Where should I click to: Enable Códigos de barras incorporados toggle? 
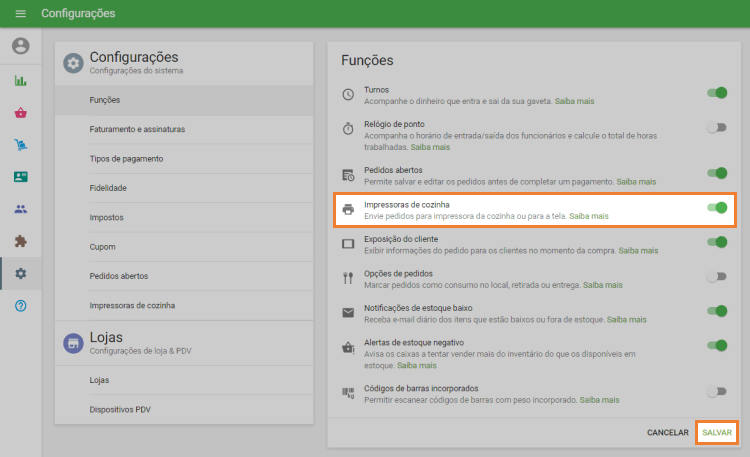(716, 392)
